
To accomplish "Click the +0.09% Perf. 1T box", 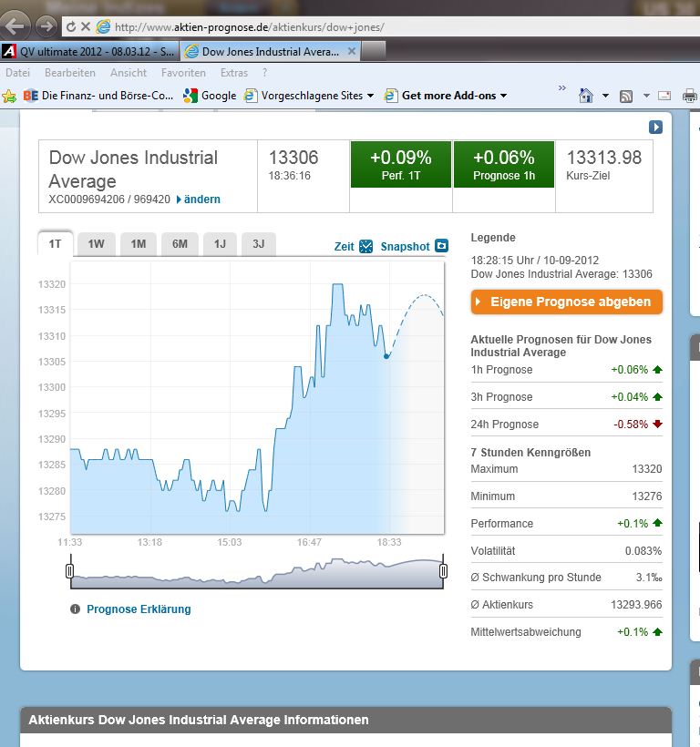I will tap(401, 164).
